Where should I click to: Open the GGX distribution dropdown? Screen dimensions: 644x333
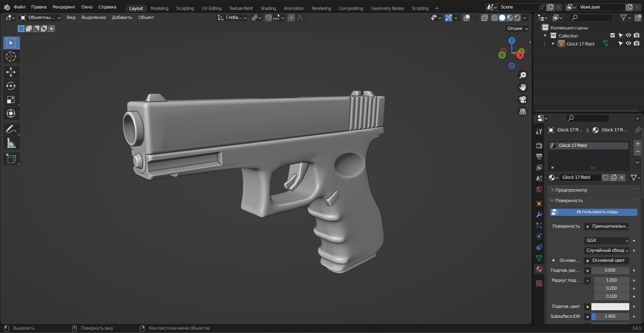pos(607,240)
